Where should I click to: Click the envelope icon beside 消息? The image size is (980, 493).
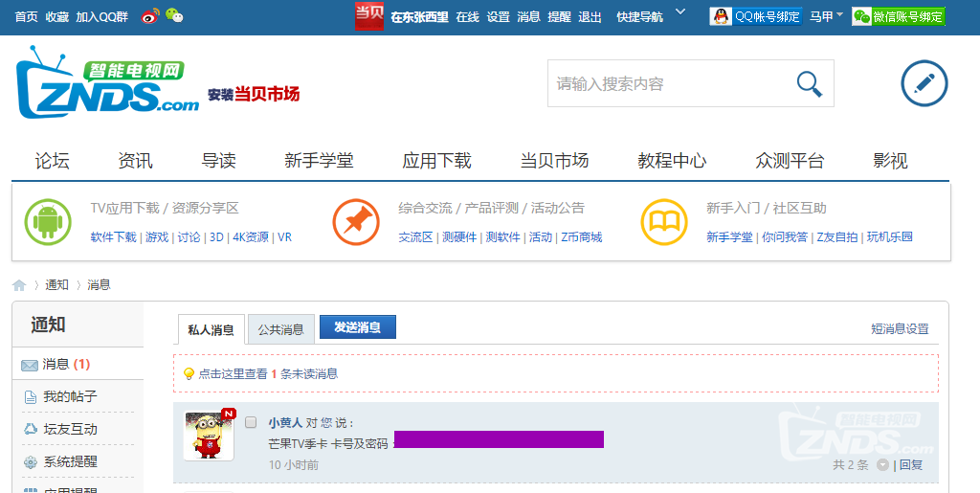pyautogui.click(x=30, y=365)
